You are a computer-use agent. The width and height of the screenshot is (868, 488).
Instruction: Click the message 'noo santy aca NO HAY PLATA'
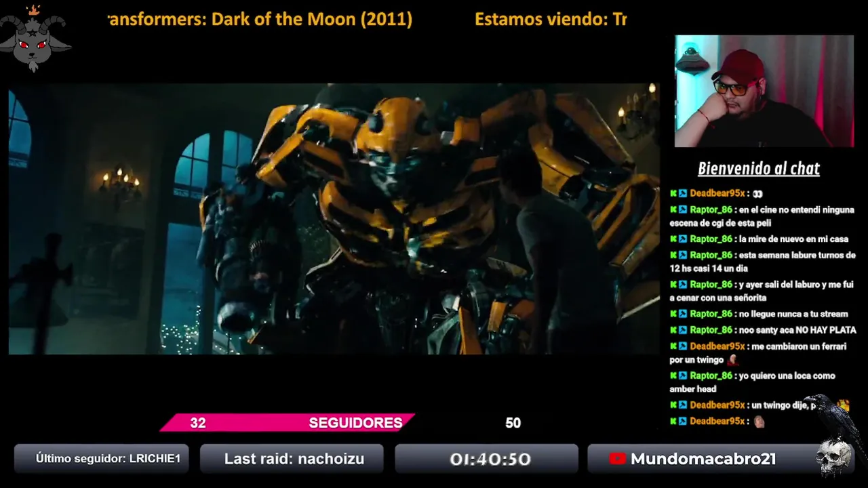coord(797,330)
